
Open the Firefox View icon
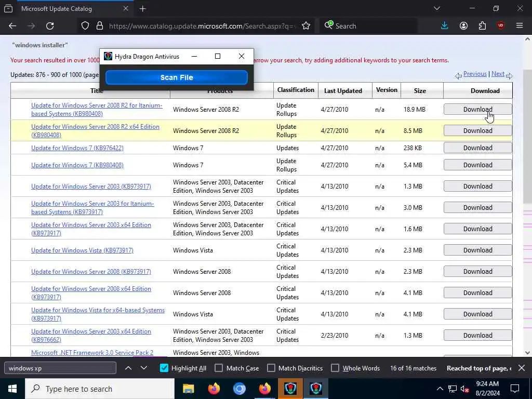click(8, 9)
